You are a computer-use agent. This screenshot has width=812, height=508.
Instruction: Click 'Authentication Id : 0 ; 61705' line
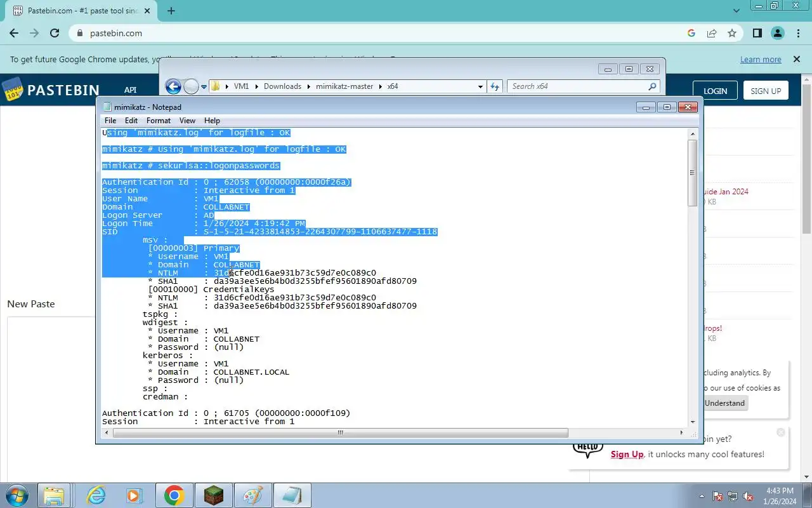tap(226, 413)
